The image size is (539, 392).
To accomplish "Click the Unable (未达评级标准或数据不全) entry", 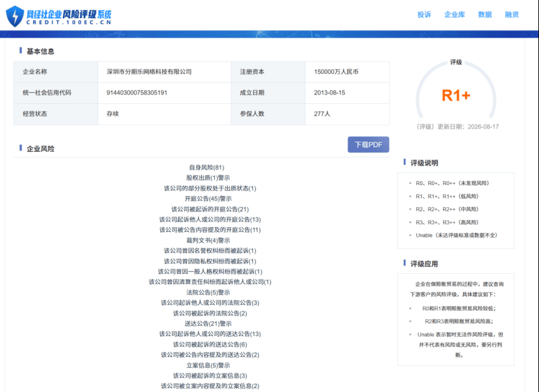I will [457, 236].
